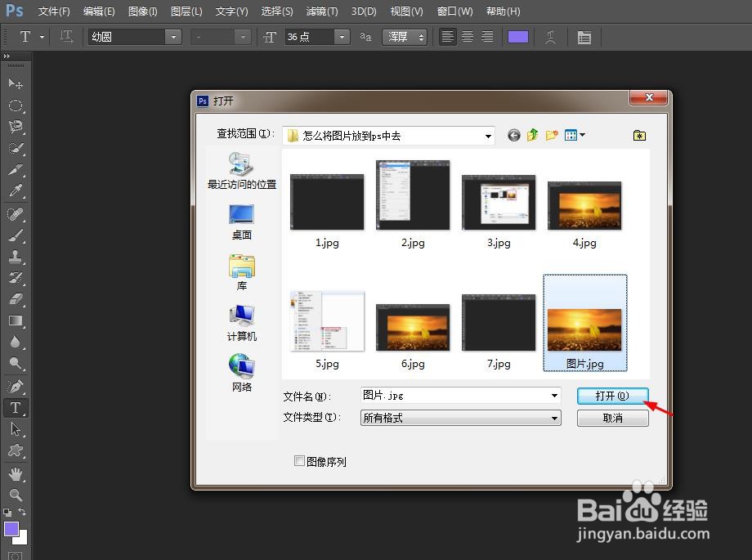Image resolution: width=752 pixels, height=560 pixels.
Task: Swap foreground and background colors
Action: point(22,512)
